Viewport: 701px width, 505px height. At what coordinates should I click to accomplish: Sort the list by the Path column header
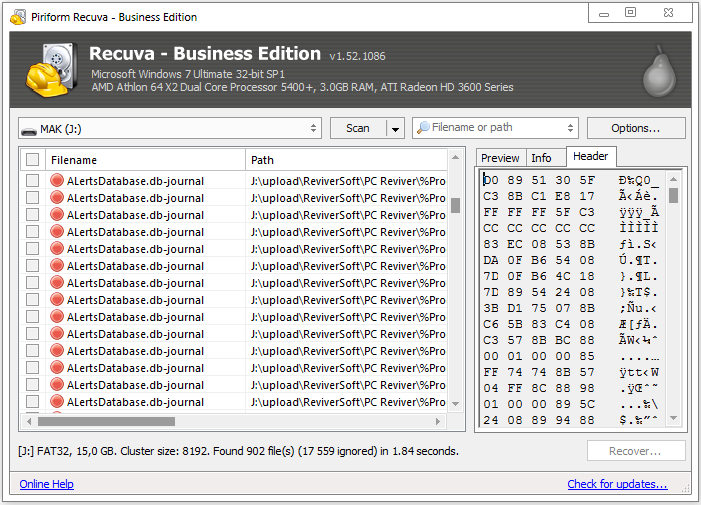pyautogui.click(x=345, y=160)
